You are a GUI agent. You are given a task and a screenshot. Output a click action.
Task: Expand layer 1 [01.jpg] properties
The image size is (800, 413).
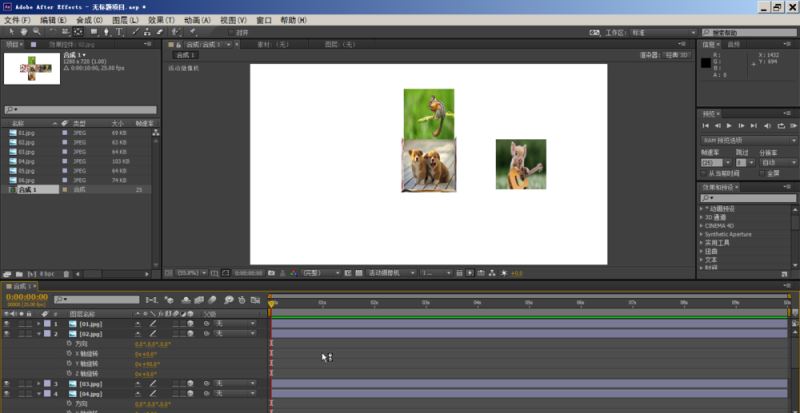click(x=38, y=324)
